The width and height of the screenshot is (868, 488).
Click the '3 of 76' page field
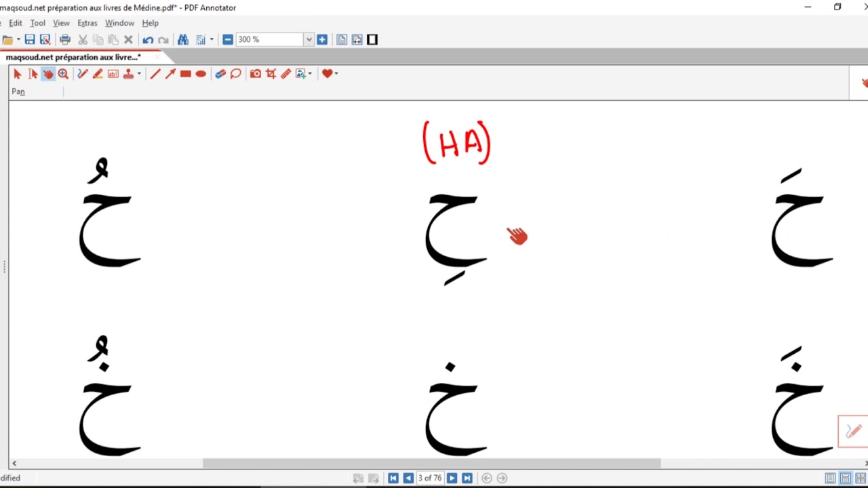coord(430,478)
